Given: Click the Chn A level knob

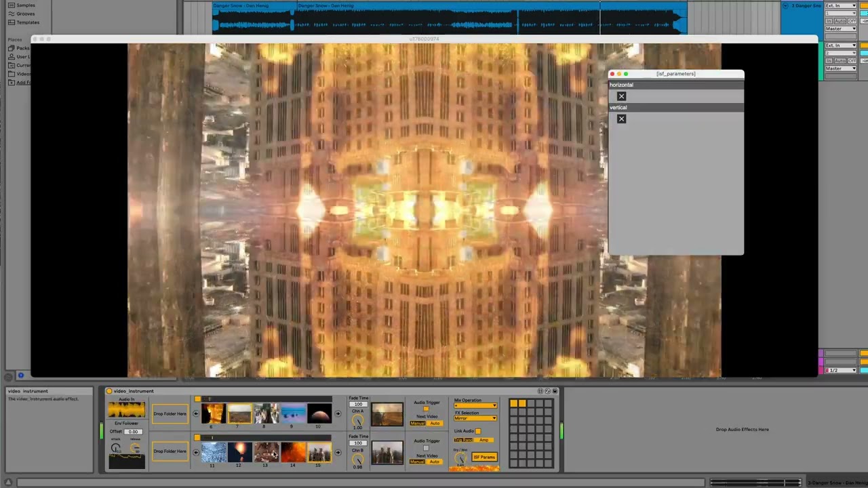Looking at the screenshot, I should [x=357, y=420].
